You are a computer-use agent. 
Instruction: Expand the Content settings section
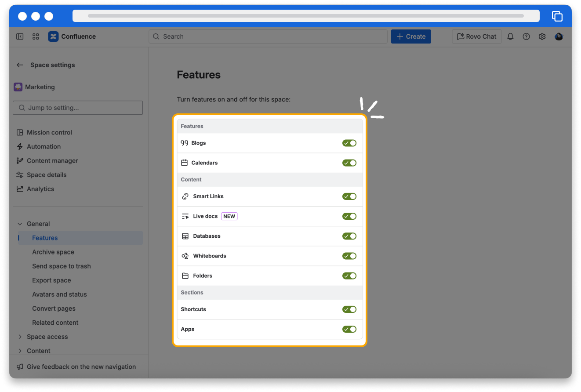click(20, 351)
